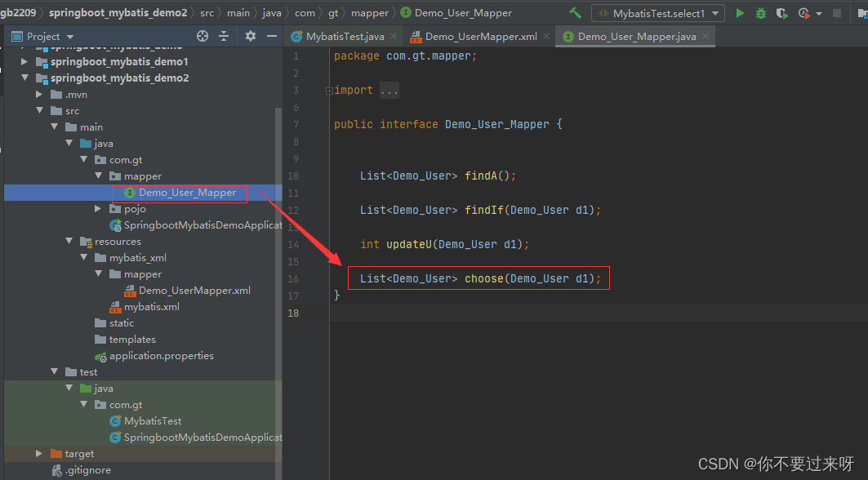Collapse all via the Project panel icon
Image resolution: width=868 pixels, height=480 pixels.
point(224,36)
